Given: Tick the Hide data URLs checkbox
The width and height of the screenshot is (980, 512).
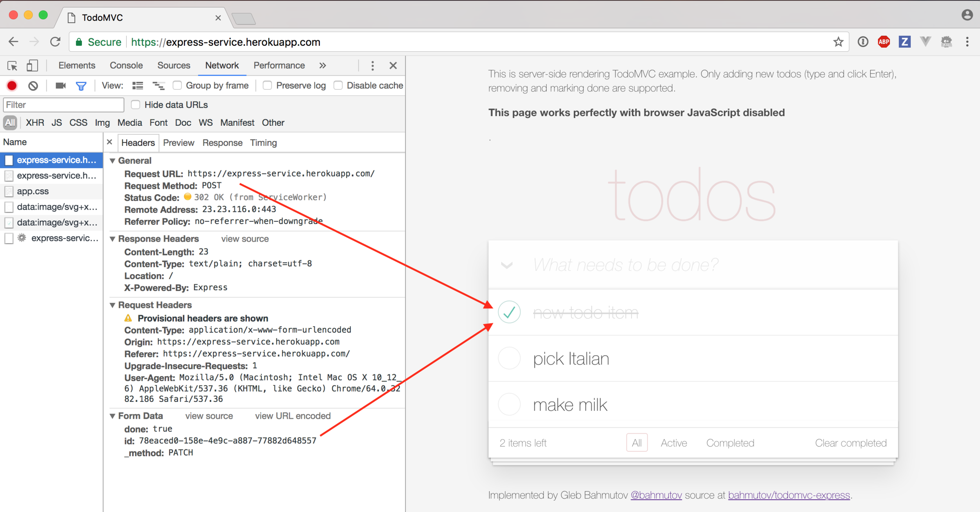Looking at the screenshot, I should pos(136,105).
